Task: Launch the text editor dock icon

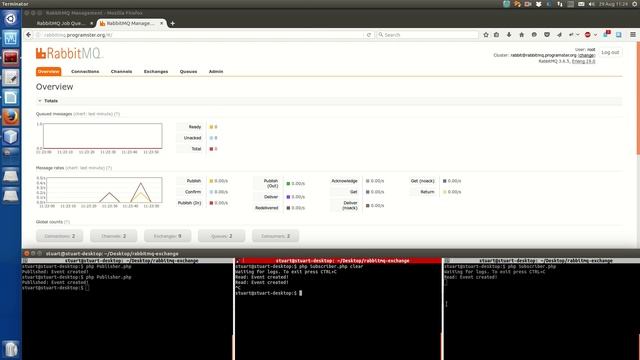Action: [x=11, y=78]
